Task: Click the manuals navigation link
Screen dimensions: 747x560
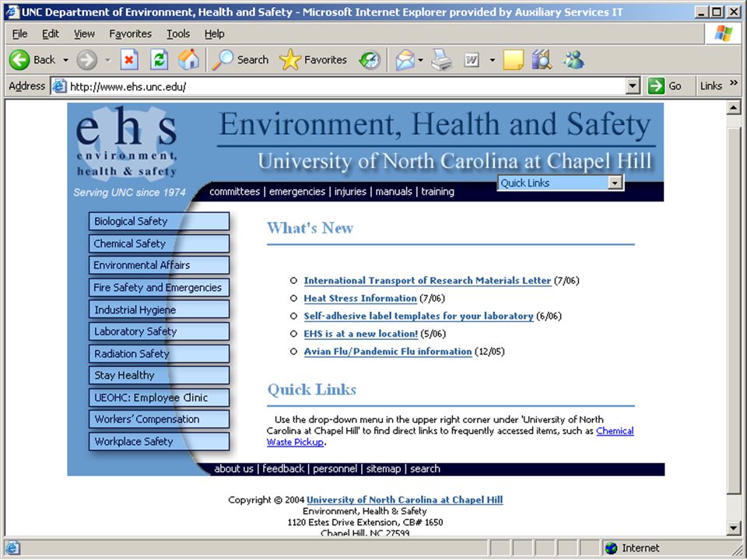Action: click(394, 191)
